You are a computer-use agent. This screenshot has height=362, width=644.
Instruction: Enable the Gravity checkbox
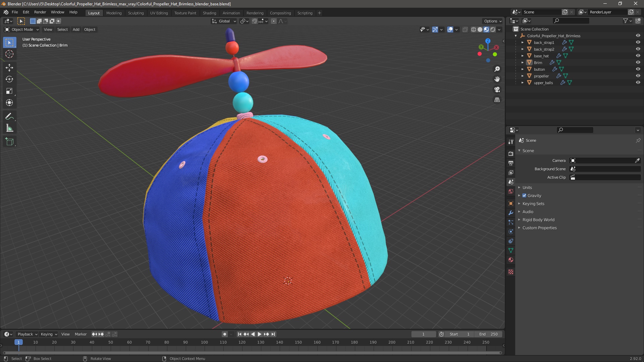point(524,195)
